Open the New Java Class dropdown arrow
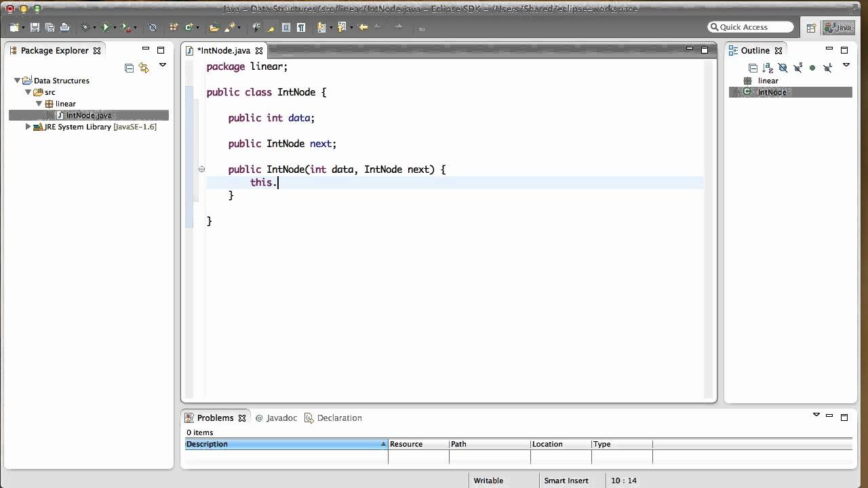The height and width of the screenshot is (488, 868). click(x=197, y=28)
